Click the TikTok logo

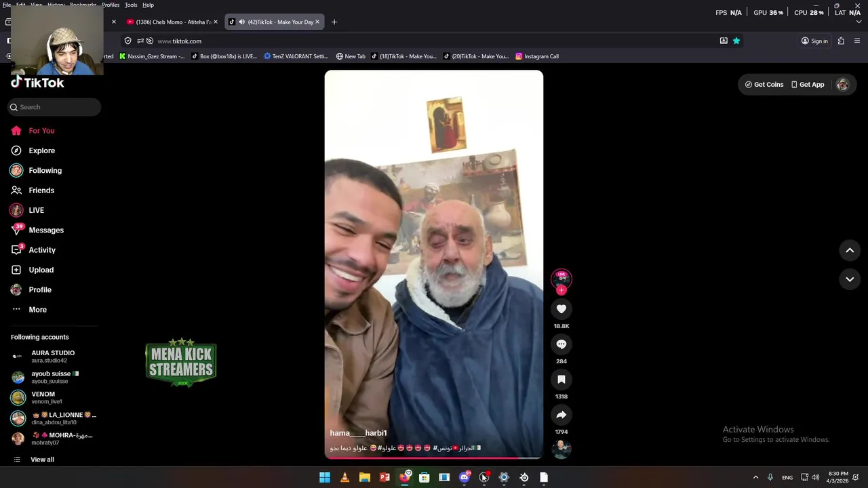pos(37,83)
